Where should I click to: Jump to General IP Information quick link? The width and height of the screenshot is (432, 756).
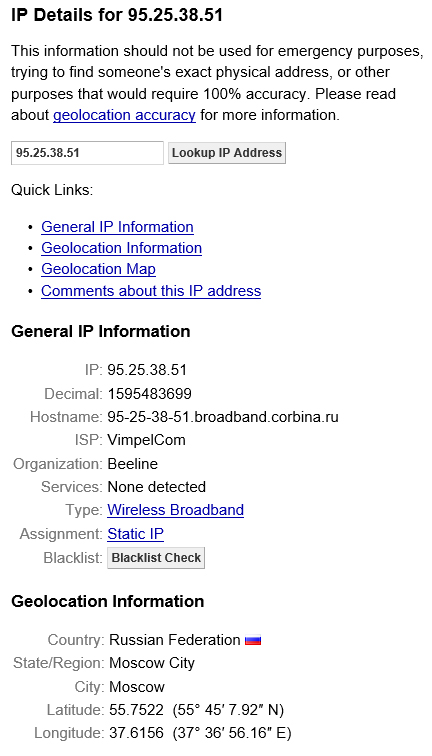pyautogui.click(x=117, y=227)
